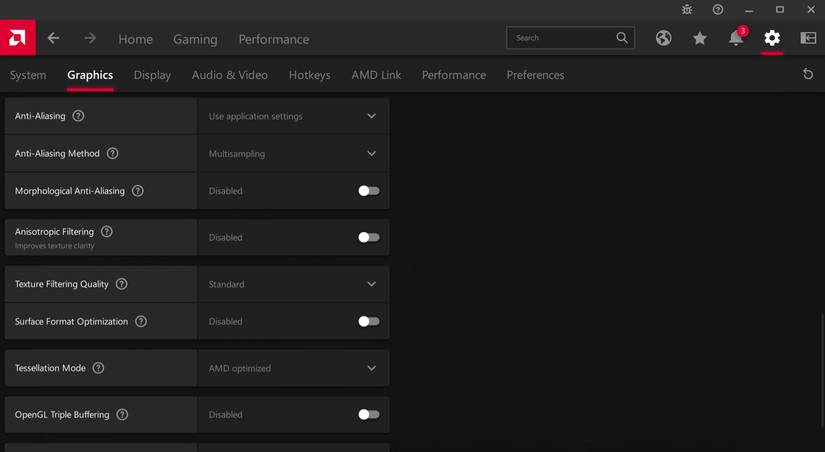Go back with the left arrow
Viewport: 825px width, 452px height.
pyautogui.click(x=53, y=38)
